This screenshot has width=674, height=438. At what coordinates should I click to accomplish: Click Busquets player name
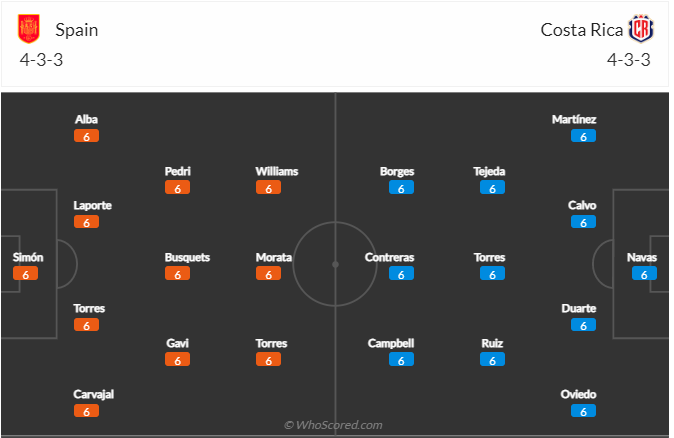[187, 257]
